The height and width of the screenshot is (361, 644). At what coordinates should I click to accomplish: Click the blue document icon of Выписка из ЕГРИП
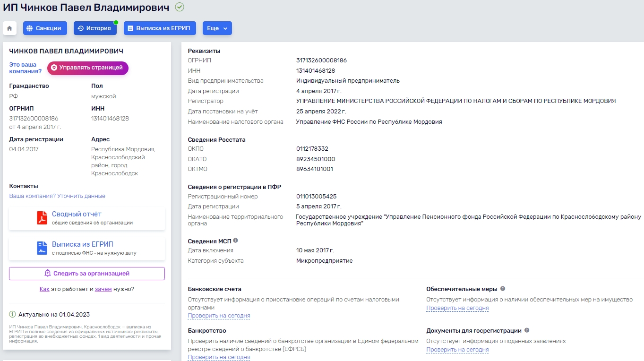tap(43, 248)
